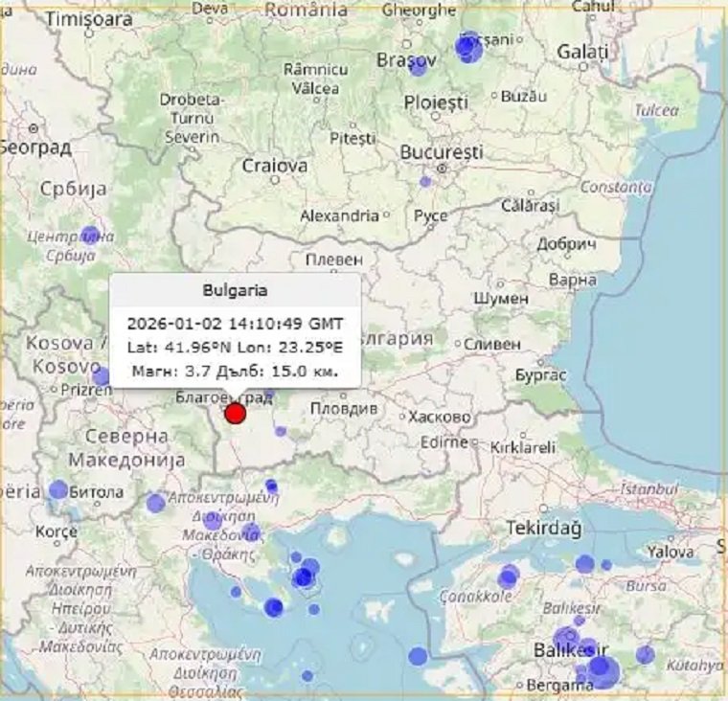The height and width of the screenshot is (701, 728).
Task: Click the Плевен city label
Action: pyautogui.click(x=333, y=260)
